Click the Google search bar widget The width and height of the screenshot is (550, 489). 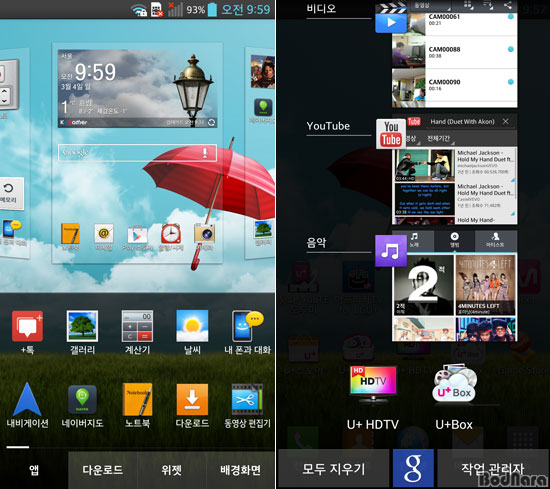click(x=137, y=153)
